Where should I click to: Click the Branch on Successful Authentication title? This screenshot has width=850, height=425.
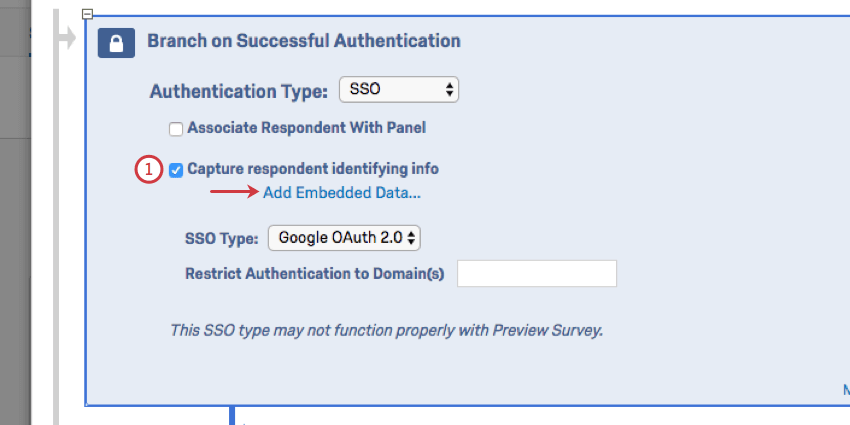point(304,41)
